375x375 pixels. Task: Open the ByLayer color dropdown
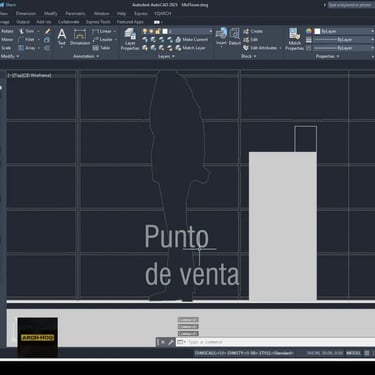344,31
